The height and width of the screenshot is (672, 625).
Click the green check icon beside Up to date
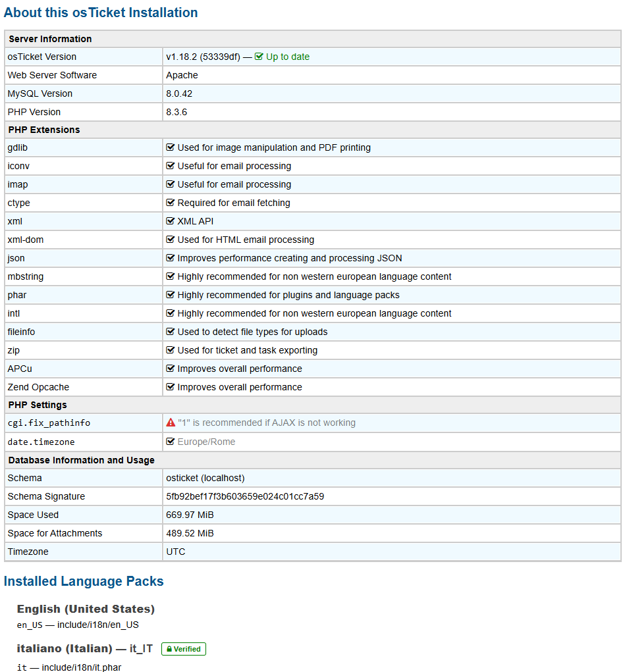pos(259,57)
